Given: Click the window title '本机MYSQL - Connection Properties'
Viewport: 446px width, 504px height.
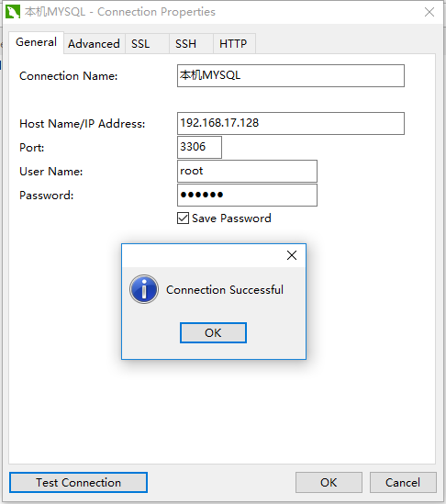Looking at the screenshot, I should [120, 12].
